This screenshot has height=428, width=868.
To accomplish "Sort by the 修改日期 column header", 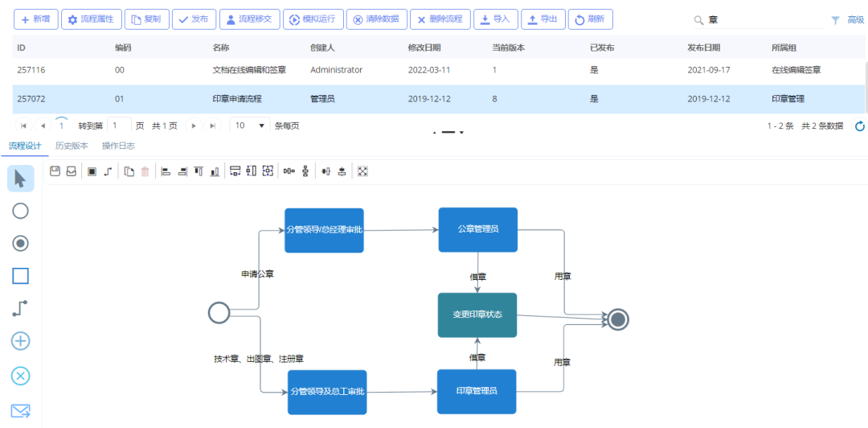I will [x=424, y=47].
